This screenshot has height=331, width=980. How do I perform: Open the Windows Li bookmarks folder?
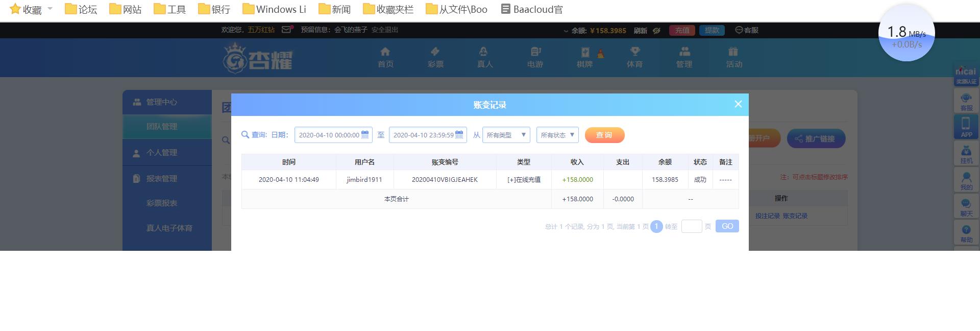274,9
